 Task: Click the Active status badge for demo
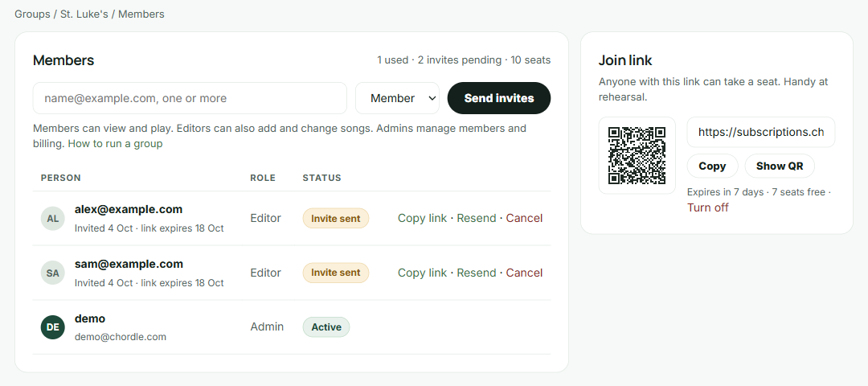click(x=326, y=327)
